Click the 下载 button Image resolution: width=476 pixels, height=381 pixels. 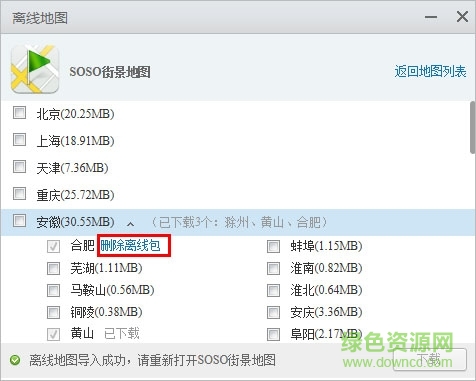coord(430,359)
